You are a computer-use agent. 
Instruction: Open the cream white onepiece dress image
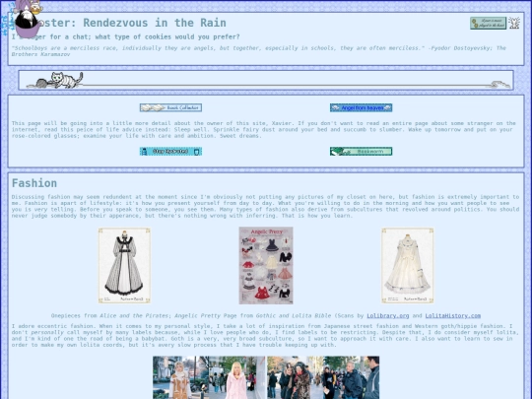coord(408,265)
